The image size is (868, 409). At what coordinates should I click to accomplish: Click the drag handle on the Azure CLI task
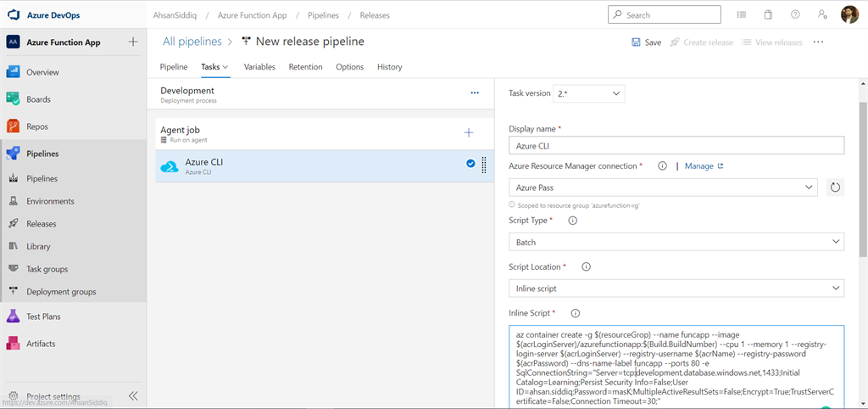point(484,165)
